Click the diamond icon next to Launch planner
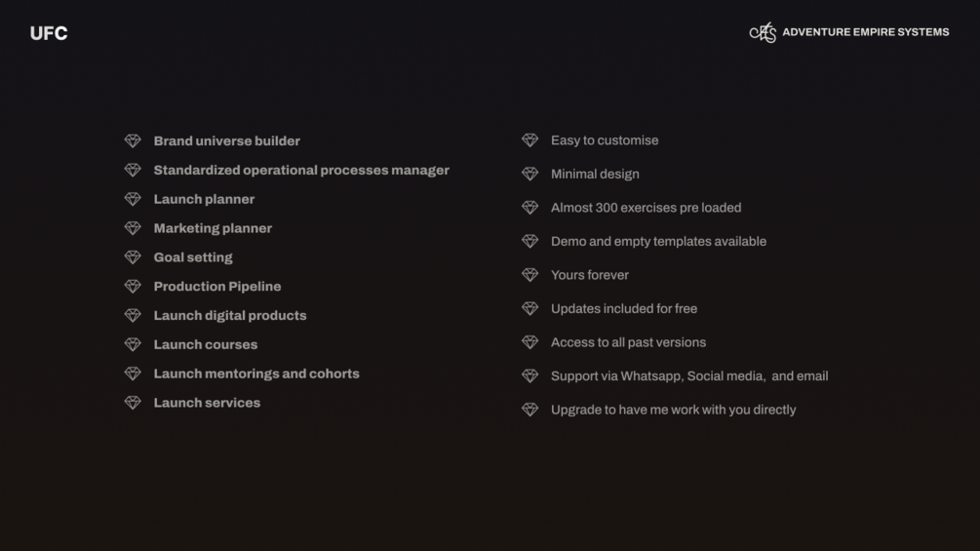The width and height of the screenshot is (980, 551). [133, 199]
